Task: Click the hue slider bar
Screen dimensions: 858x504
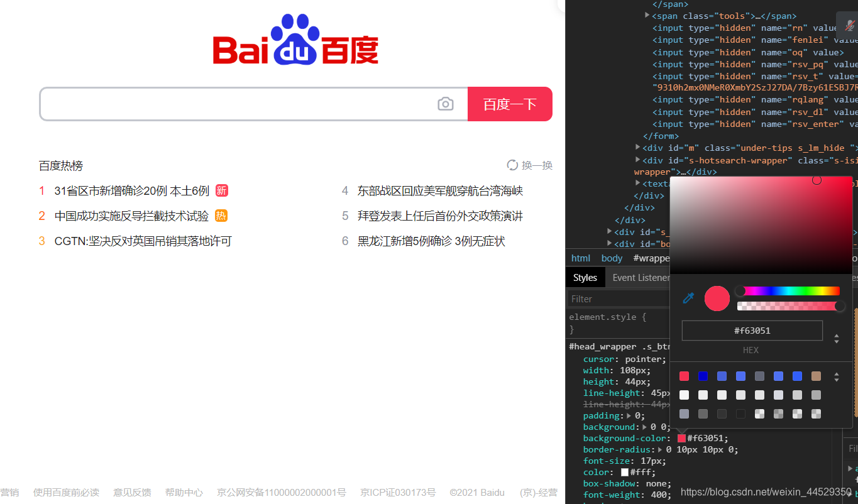Action: 789,291
